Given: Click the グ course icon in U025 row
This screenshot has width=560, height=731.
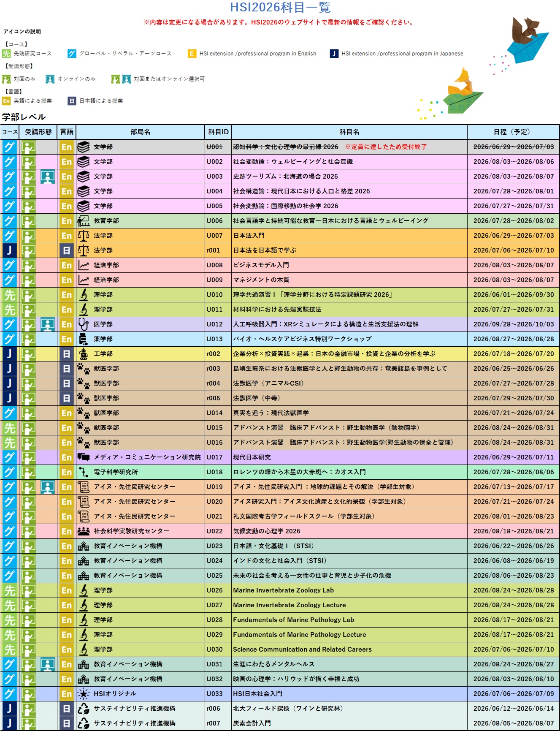Looking at the screenshot, I should click(x=9, y=576).
